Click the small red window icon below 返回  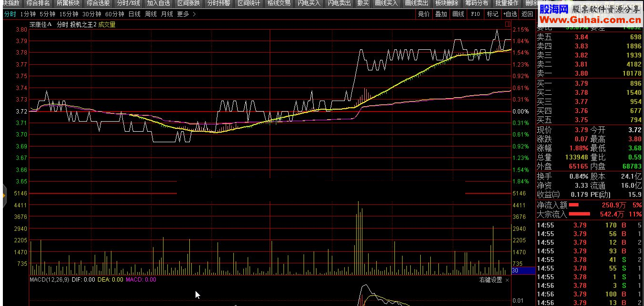point(508,23)
